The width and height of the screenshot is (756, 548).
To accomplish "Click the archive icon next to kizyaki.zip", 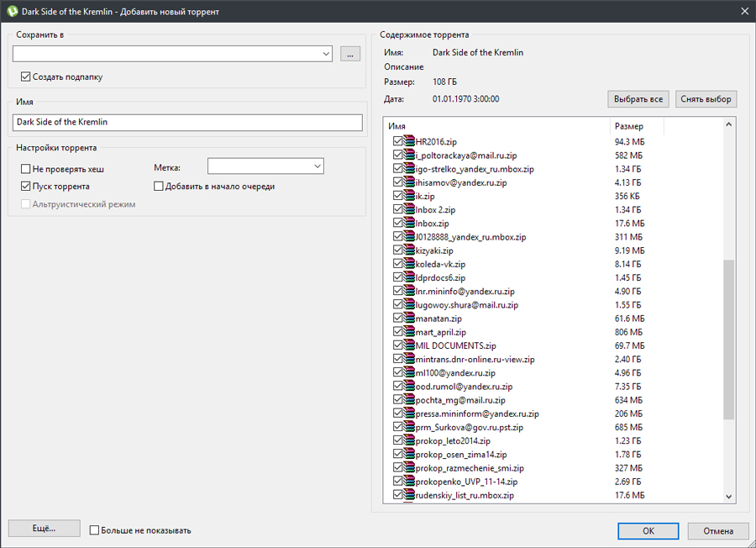I will (x=409, y=250).
